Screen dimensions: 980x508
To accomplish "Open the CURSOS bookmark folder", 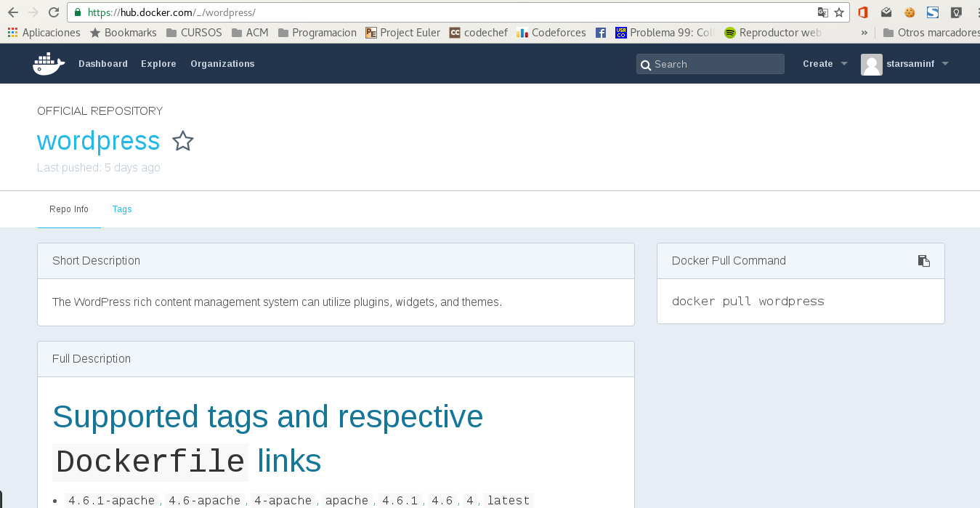I will (194, 33).
